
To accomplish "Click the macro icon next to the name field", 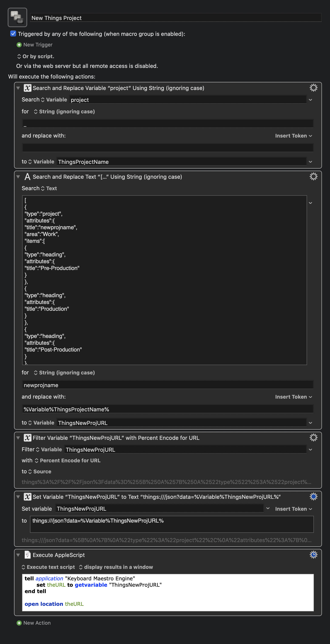I will click(17, 17).
